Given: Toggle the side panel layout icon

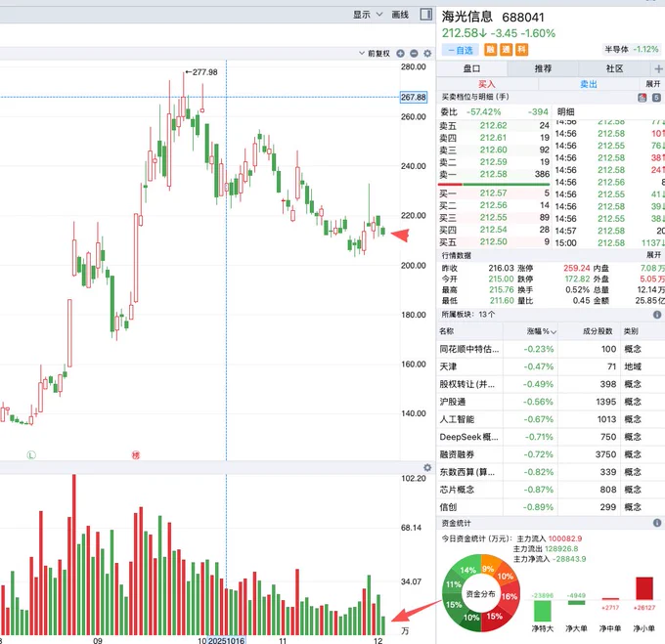Looking at the screenshot, I should [425, 15].
